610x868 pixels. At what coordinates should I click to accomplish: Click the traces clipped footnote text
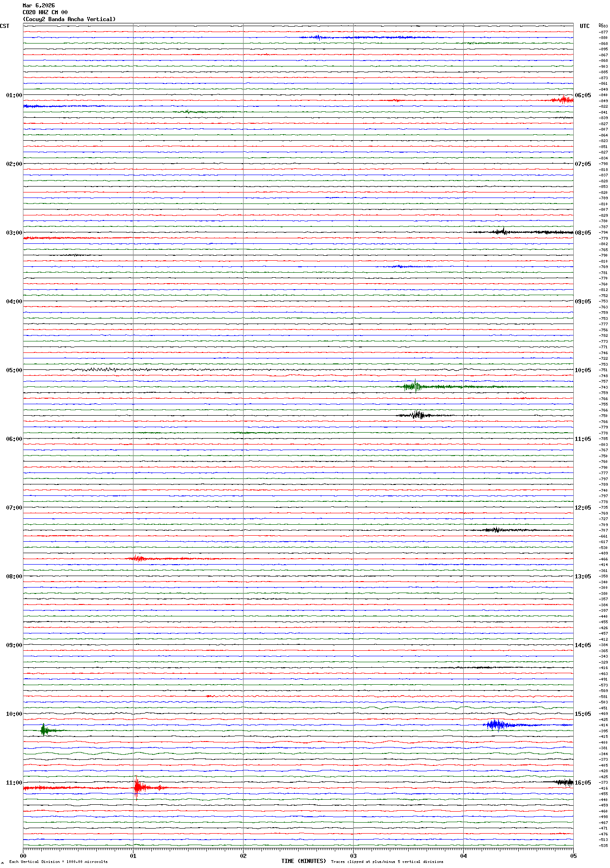point(387,862)
